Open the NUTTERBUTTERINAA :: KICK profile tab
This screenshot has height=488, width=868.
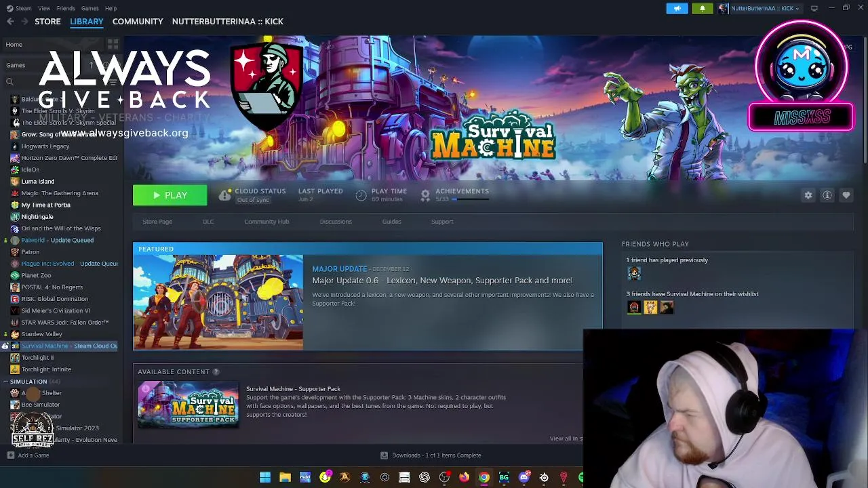[228, 22]
